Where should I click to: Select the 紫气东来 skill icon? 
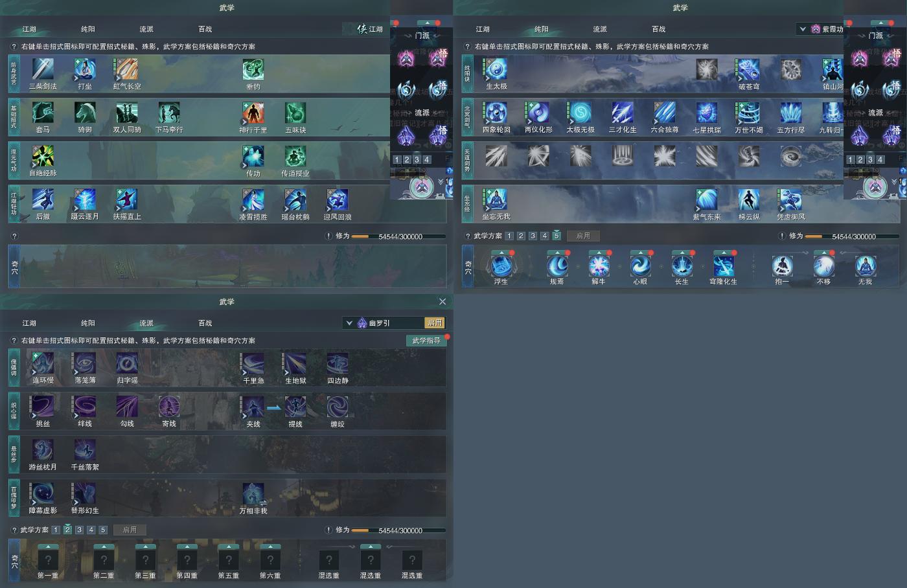[707, 199]
